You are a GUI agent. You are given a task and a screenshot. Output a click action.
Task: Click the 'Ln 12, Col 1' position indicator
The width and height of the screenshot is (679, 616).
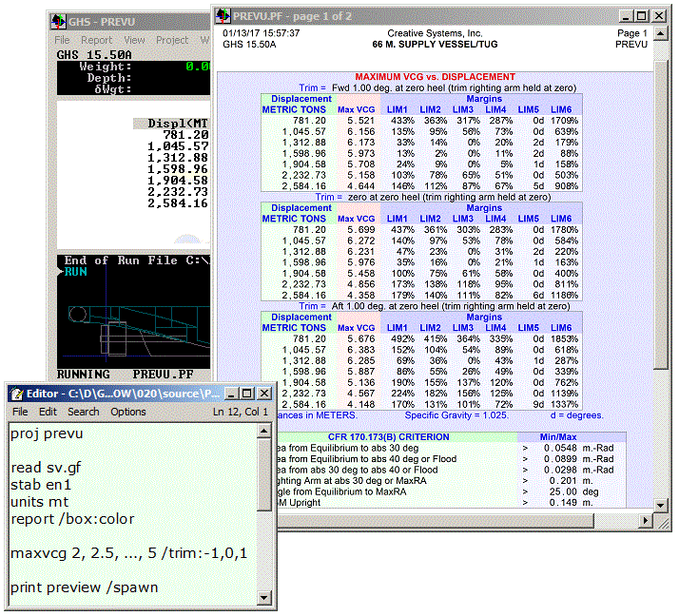point(241,412)
